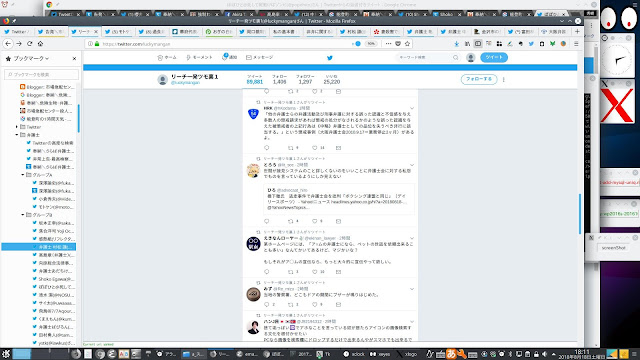640x360 pixels.
Task: Focus the Twitter keyword search field
Action: pyautogui.click(x=427, y=58)
